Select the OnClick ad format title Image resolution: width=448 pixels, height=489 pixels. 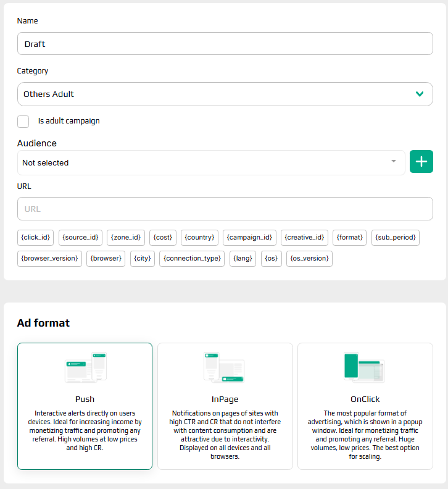(365, 399)
